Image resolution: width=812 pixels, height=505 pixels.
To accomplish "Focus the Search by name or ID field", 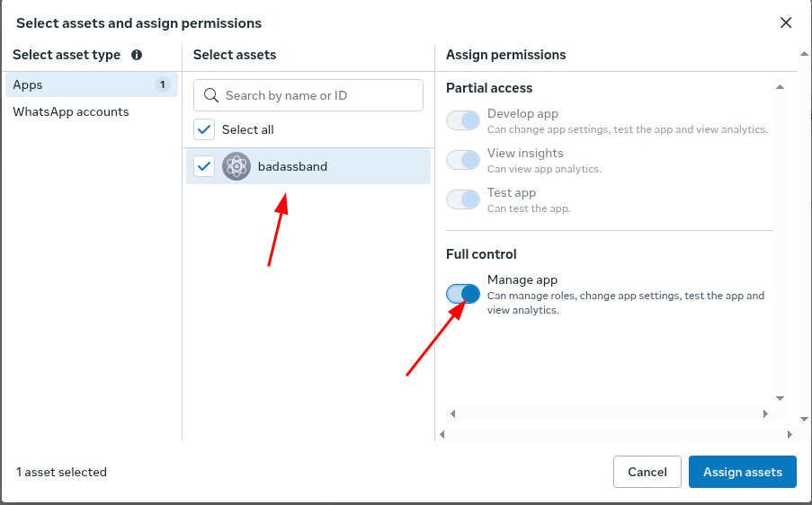I will coord(319,95).
